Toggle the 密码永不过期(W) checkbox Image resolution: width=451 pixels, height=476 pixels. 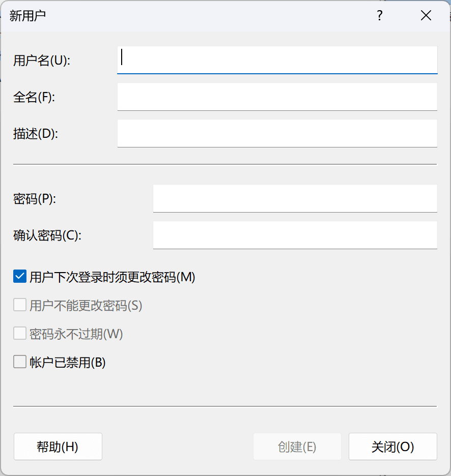tap(19, 333)
